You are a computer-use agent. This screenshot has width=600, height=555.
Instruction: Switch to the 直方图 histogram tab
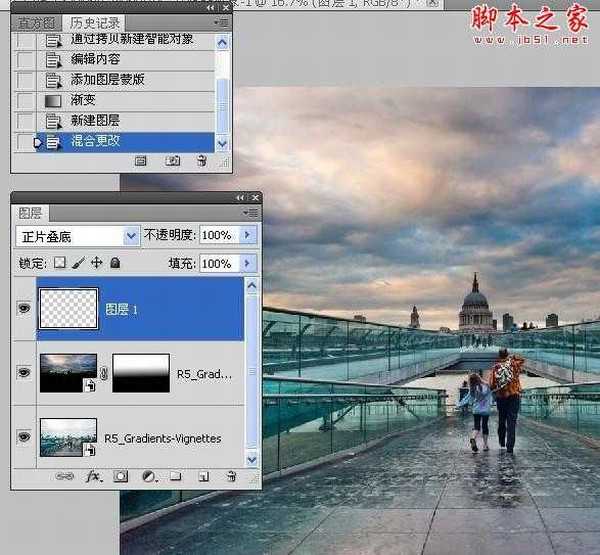(38, 22)
